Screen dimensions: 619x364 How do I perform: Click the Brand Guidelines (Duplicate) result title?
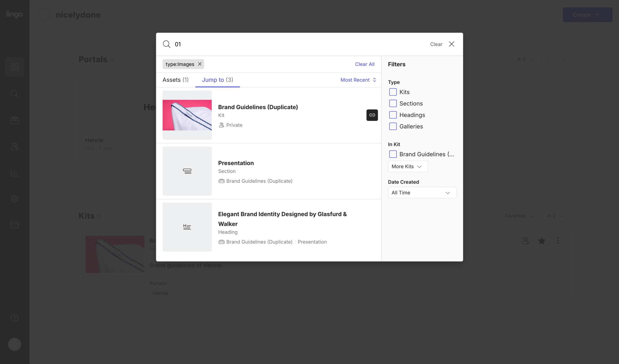[x=258, y=107]
